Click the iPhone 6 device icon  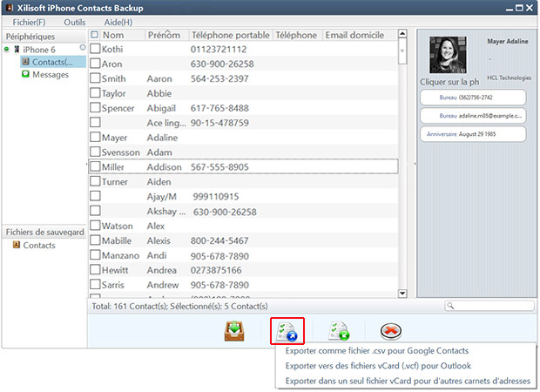click(x=17, y=50)
